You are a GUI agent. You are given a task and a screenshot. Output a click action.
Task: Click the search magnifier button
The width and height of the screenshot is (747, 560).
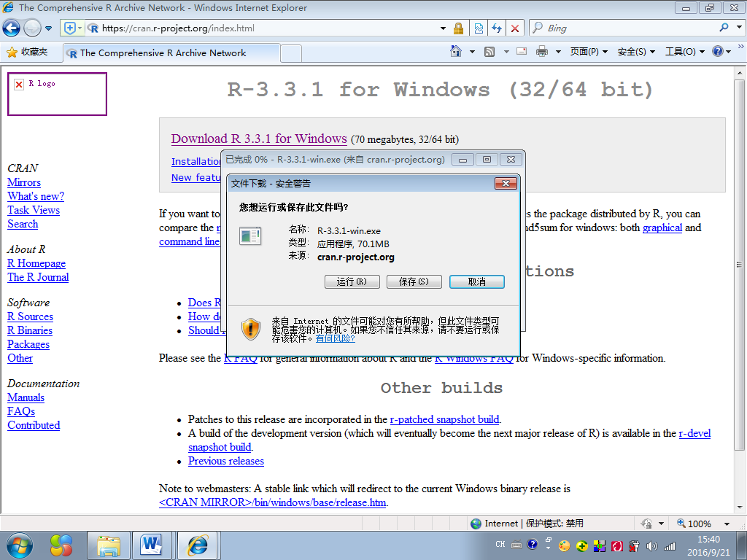pyautogui.click(x=724, y=28)
